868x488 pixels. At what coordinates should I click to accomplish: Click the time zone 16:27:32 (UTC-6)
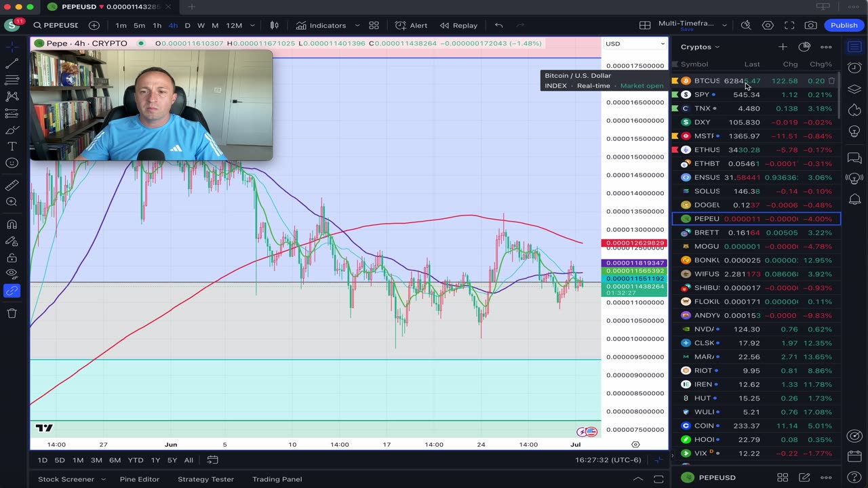click(609, 460)
